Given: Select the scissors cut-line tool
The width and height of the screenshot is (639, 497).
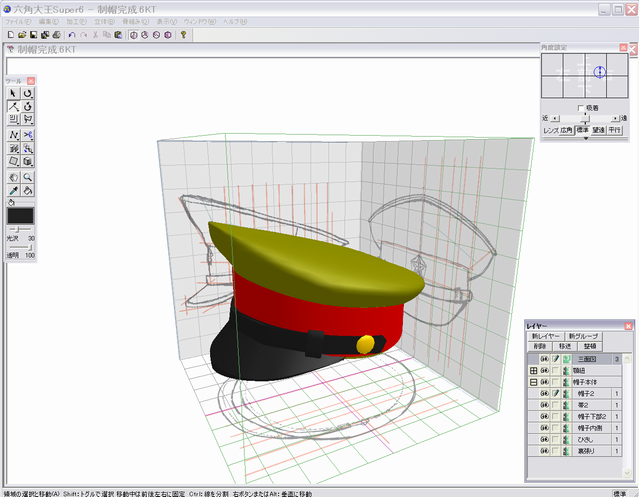Looking at the screenshot, I should (x=28, y=134).
